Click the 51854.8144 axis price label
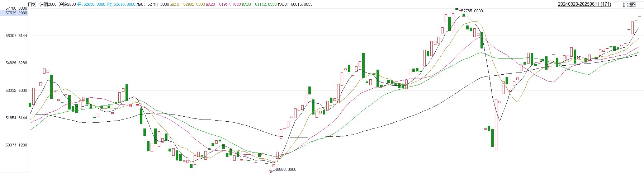This screenshot has height=173, width=644. pos(16,118)
